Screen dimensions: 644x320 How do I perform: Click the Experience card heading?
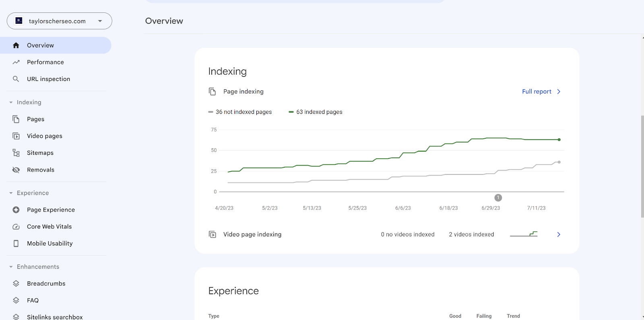233,291
